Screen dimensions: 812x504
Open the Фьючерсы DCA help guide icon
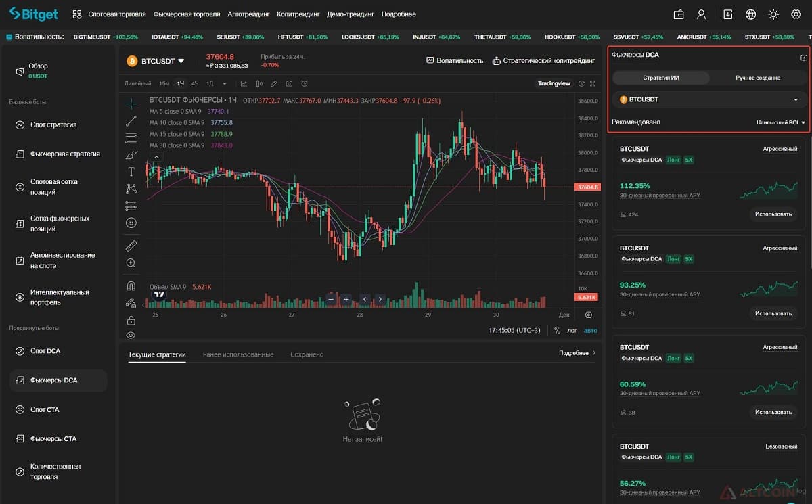[803, 58]
